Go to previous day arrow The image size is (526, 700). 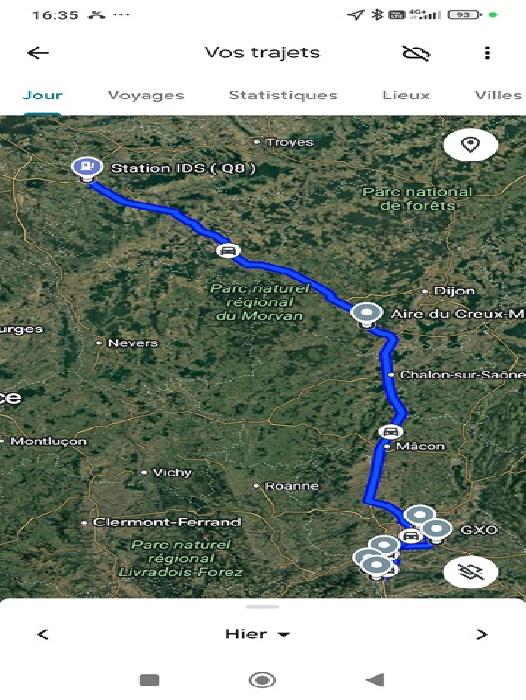click(x=43, y=634)
